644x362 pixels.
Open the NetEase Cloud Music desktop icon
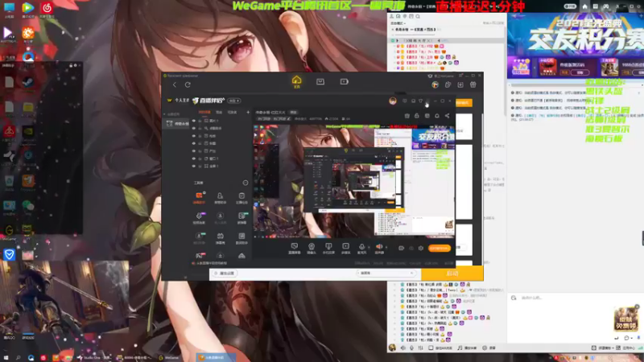pos(47,8)
